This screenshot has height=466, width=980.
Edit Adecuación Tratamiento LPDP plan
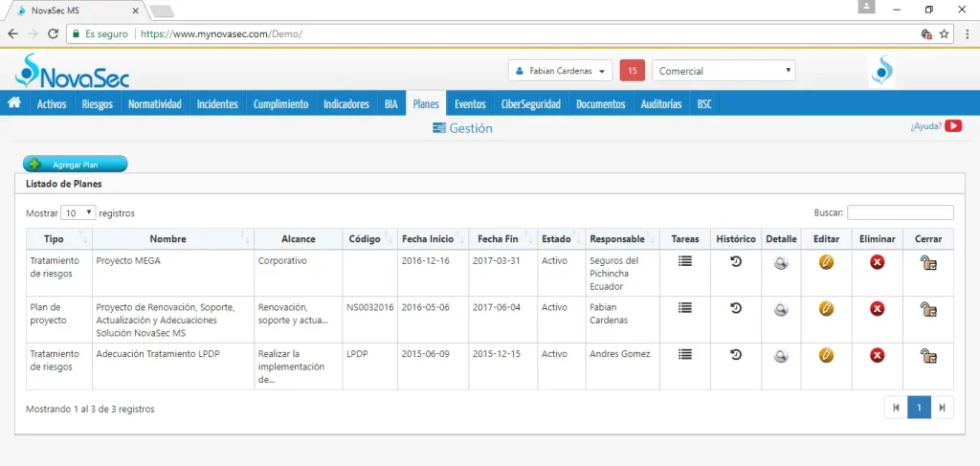point(826,355)
